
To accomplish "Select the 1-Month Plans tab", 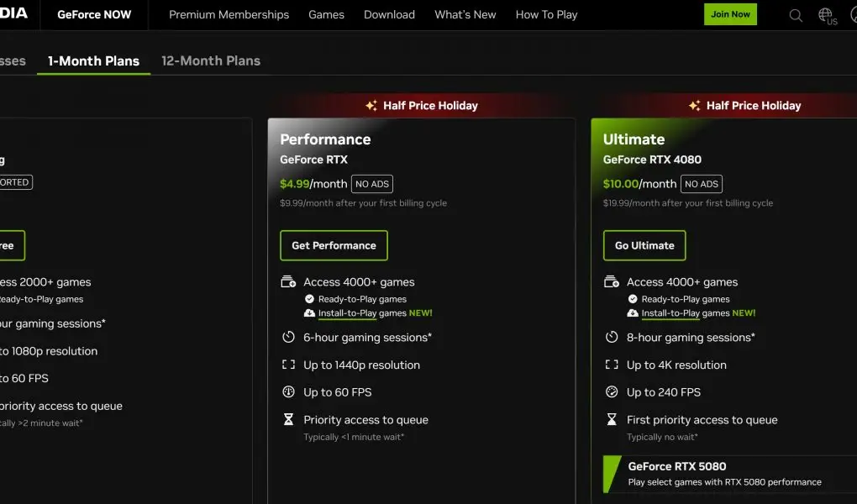I will tap(92, 60).
